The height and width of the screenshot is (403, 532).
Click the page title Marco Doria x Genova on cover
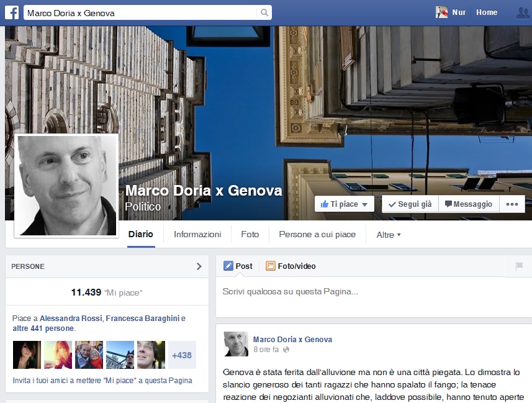(x=204, y=191)
